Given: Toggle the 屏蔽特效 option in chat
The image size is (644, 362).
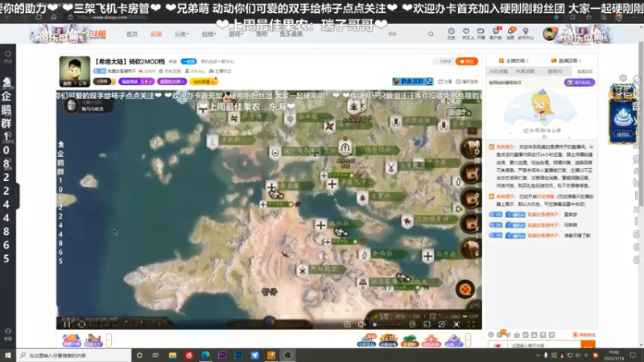Looking at the screenshot, I should (x=584, y=335).
